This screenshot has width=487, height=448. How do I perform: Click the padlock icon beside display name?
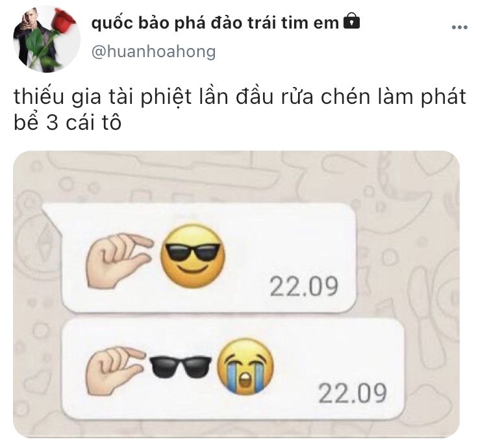(x=351, y=21)
